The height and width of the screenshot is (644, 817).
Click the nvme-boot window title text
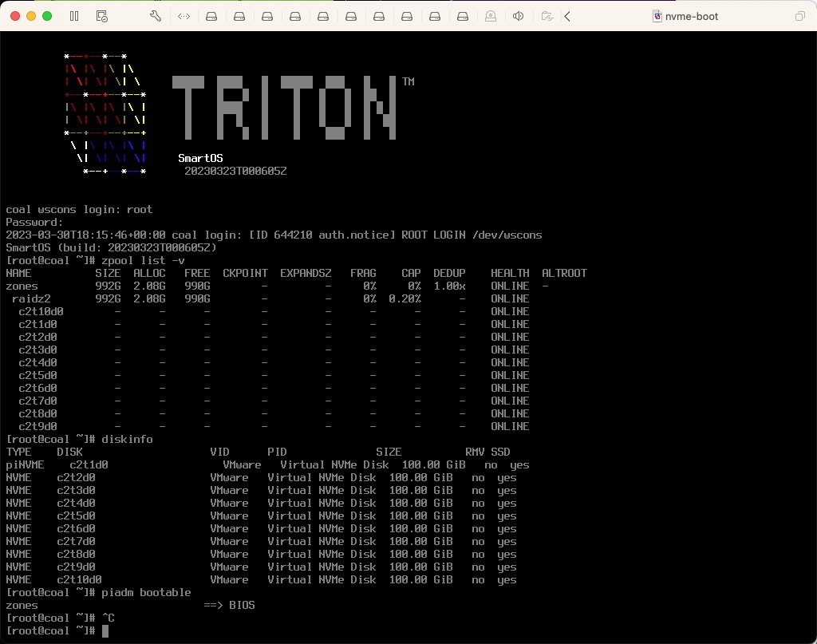(691, 16)
